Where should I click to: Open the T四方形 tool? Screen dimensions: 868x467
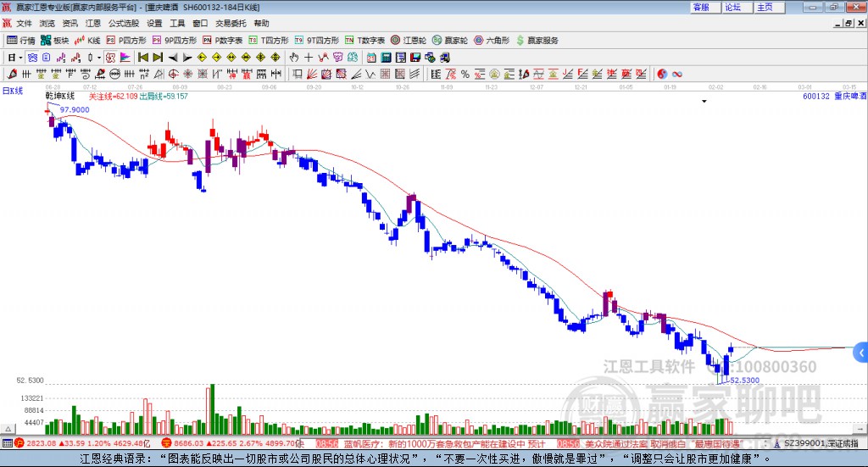269,41
